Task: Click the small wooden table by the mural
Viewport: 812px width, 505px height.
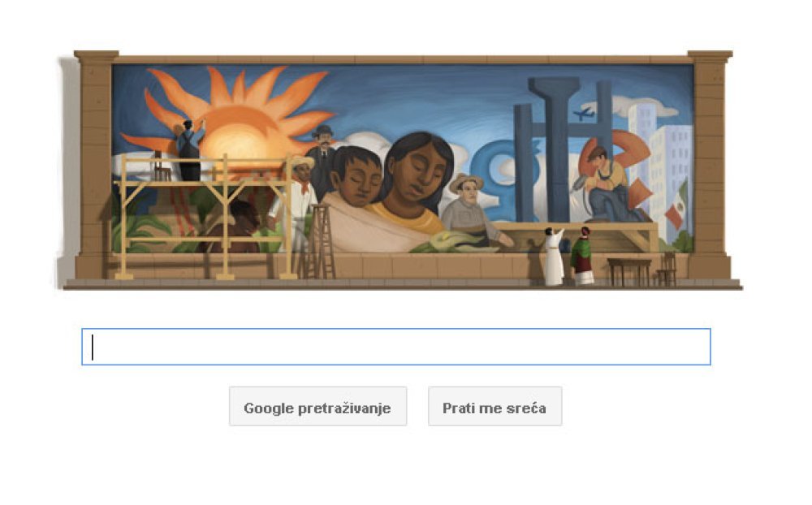Action: click(x=629, y=272)
